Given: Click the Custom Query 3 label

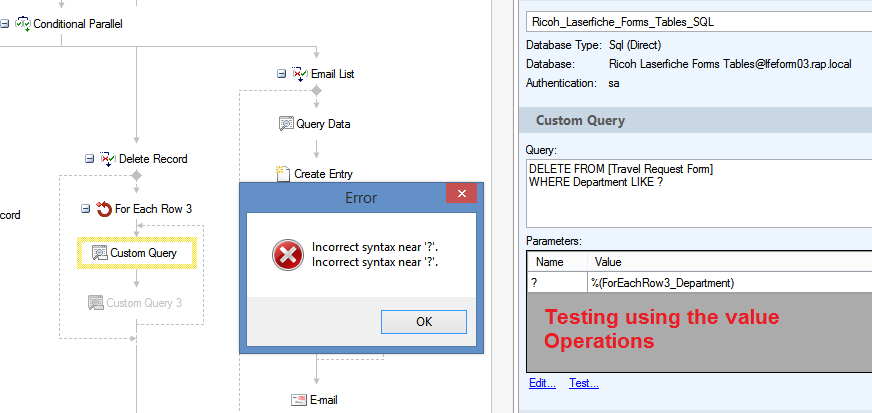Looking at the screenshot, I should coord(144,303).
